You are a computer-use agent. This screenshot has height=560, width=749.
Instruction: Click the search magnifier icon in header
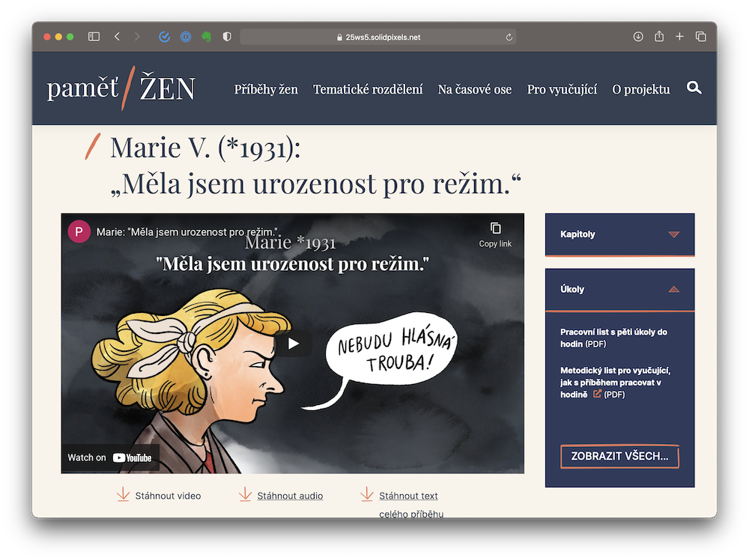(x=694, y=88)
